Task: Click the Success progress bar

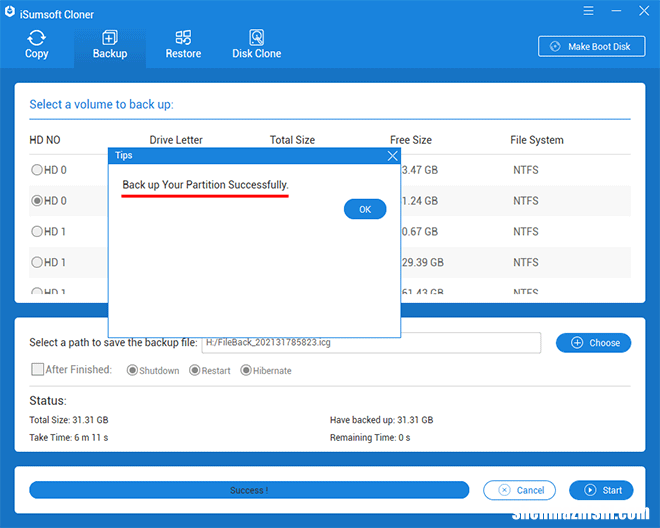Action: coord(249,490)
